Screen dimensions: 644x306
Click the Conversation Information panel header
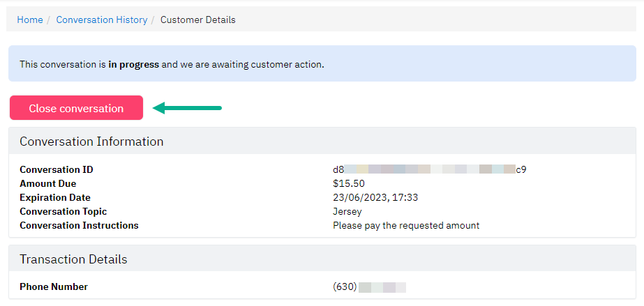tap(322, 141)
